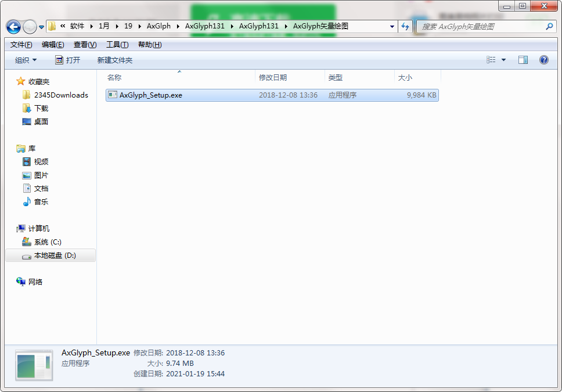The height and width of the screenshot is (392, 562).
Task: Click the folder icon in address bar
Action: 52,26
